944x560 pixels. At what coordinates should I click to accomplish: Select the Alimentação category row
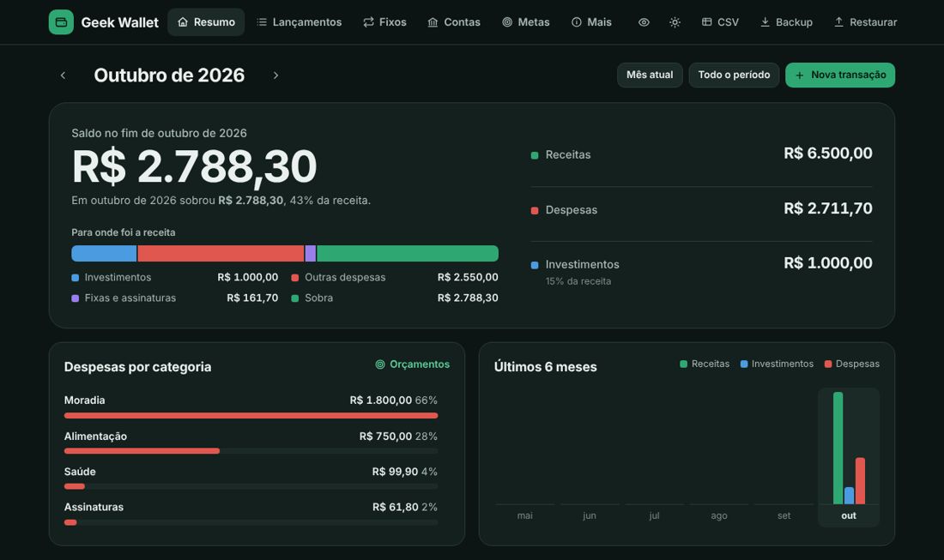251,443
